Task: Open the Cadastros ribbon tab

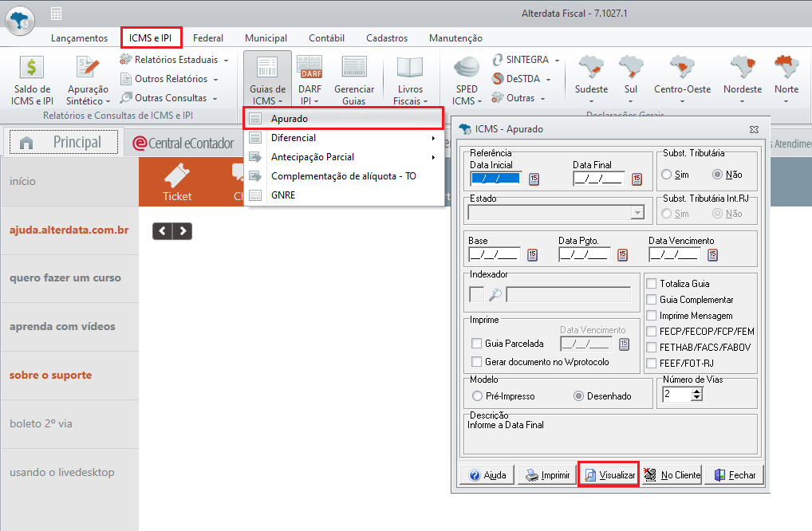Action: click(387, 38)
